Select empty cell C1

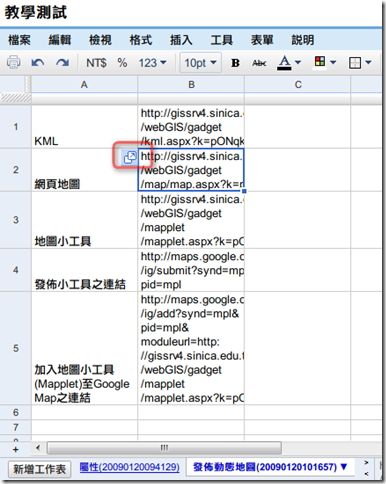[x=298, y=127]
